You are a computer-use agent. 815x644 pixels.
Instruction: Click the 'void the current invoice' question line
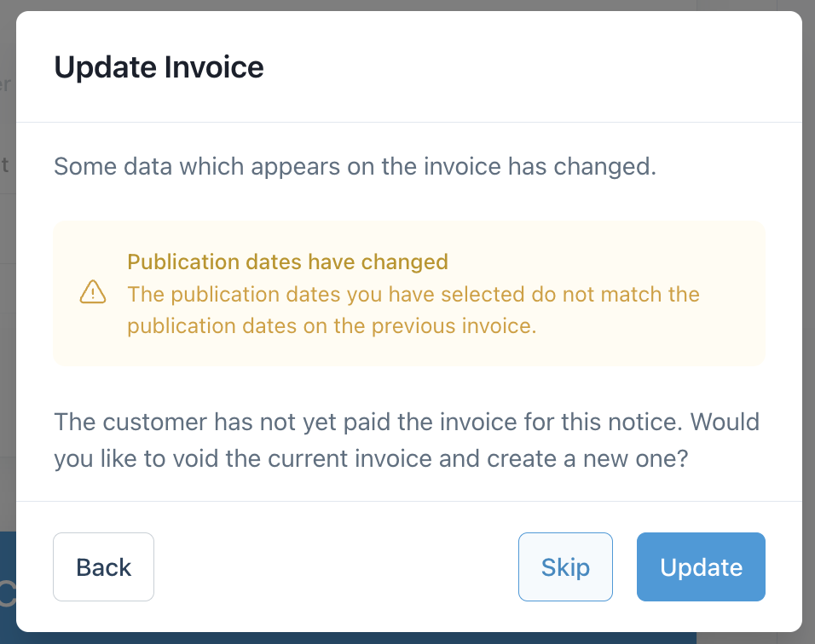point(371,458)
